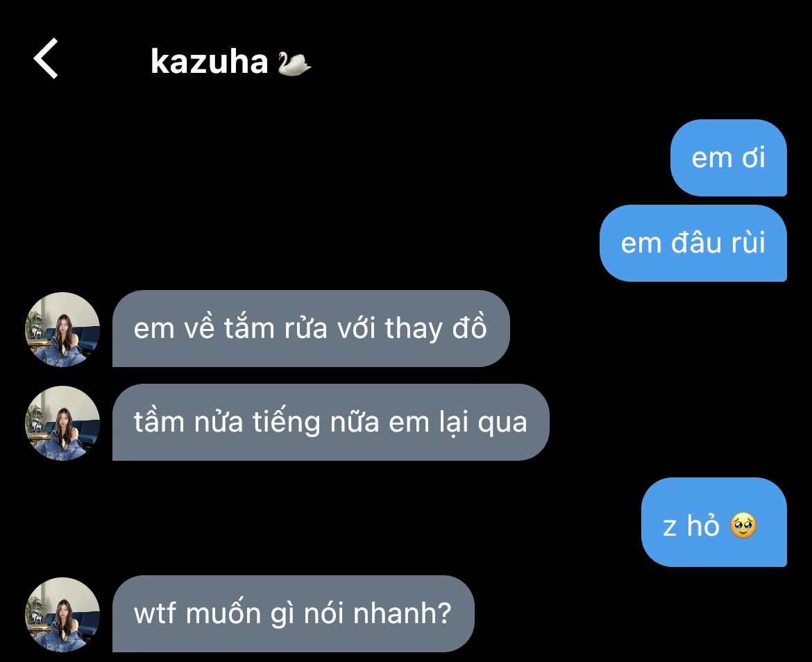Click the word 'tầm' starting the second gray message
Viewport: 812px width, 662px height.
[159, 421]
